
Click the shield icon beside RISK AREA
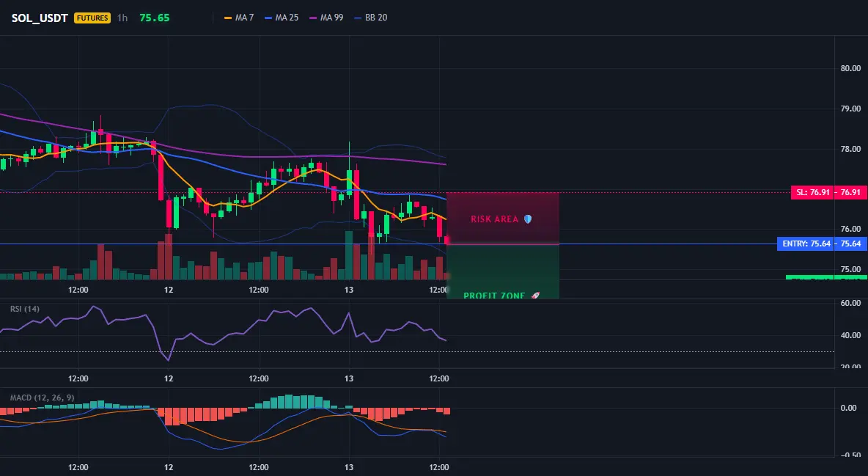[x=528, y=219]
